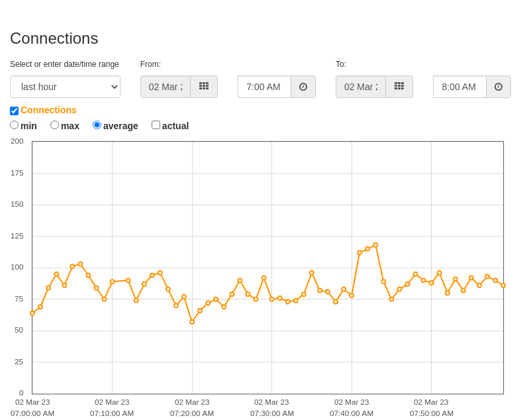This screenshot has width=521, height=420.
Task: Select the average radio button
Action: [97, 125]
